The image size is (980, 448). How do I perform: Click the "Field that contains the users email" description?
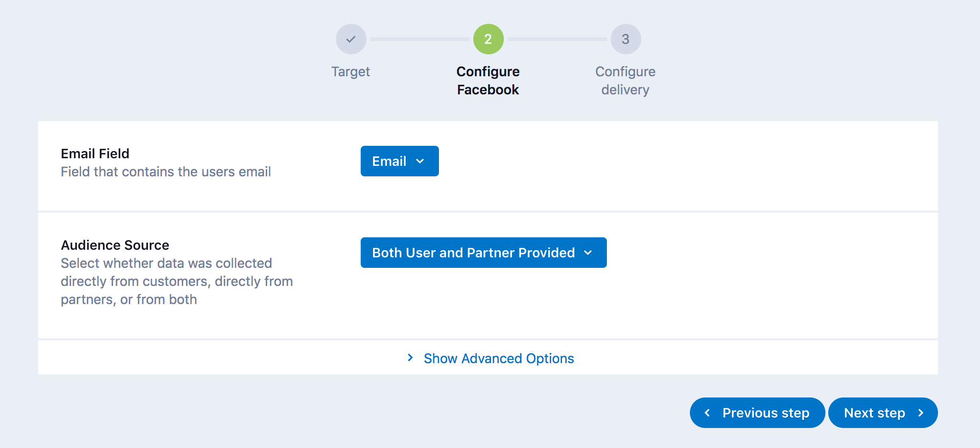pyautogui.click(x=166, y=172)
